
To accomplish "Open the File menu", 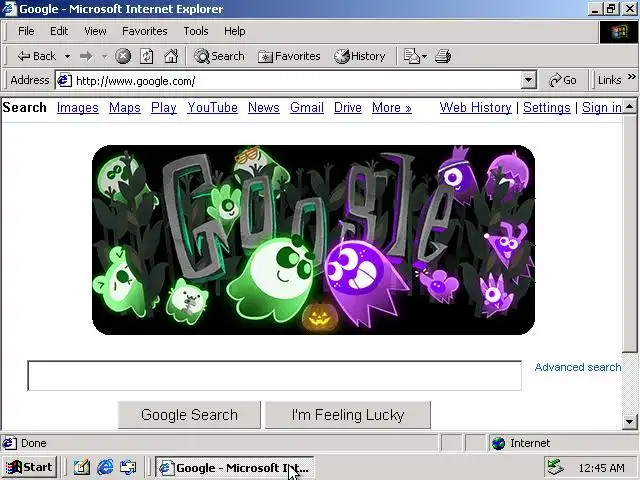I will (x=26, y=31).
